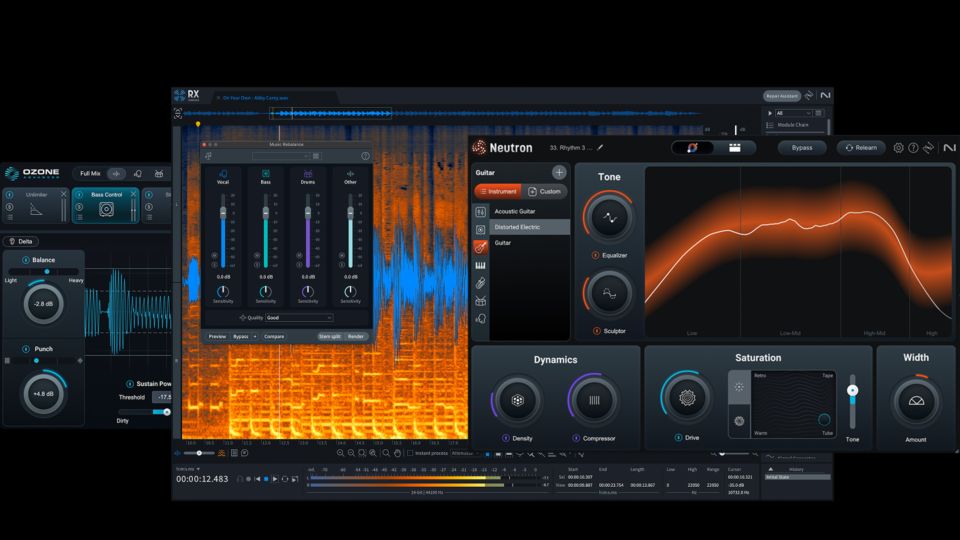960x540 pixels.
Task: Click the Density knob in Dynamics
Action: coord(518,400)
